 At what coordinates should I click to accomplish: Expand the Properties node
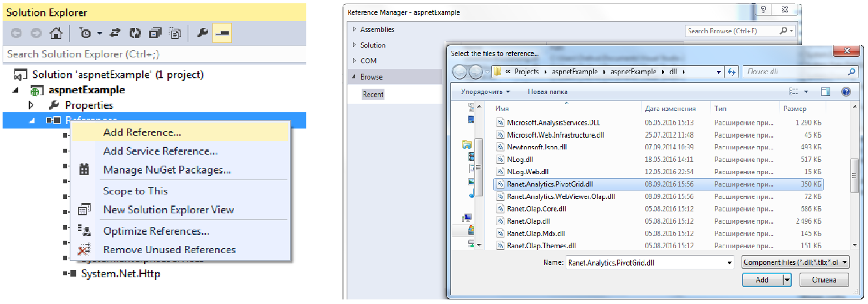pyautogui.click(x=31, y=105)
